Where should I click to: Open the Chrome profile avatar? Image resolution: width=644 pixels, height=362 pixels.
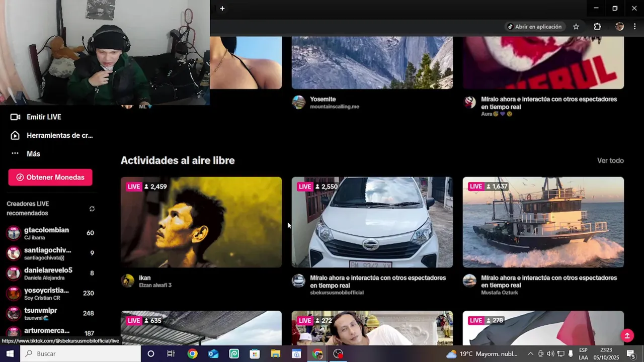[x=620, y=27]
